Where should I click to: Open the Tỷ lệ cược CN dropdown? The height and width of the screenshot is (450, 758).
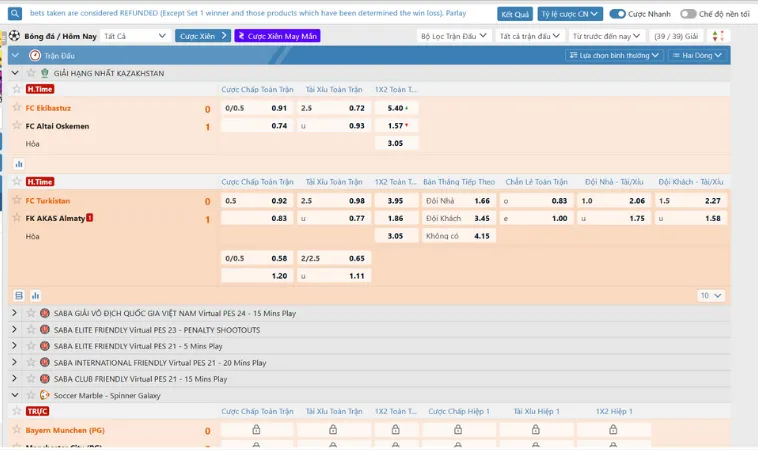[570, 14]
